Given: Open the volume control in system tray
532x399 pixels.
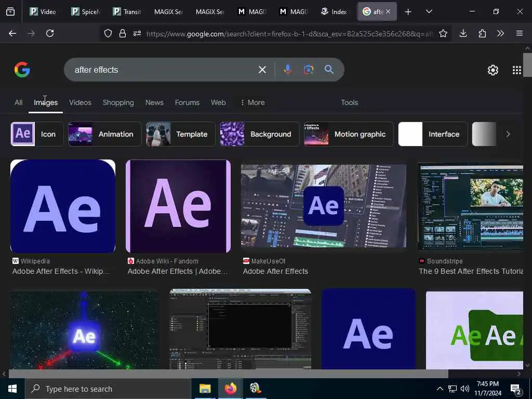Looking at the screenshot, I should [465, 389].
